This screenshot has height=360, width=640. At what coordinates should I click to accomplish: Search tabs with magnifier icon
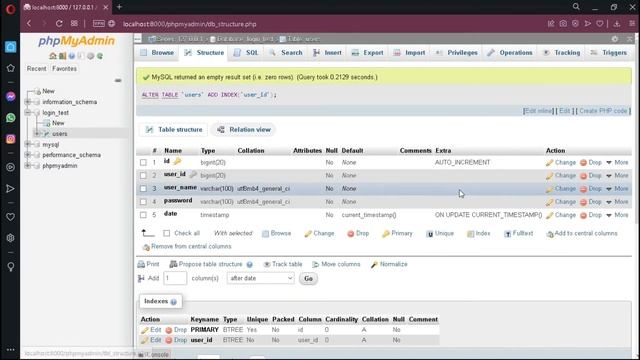coord(576,7)
